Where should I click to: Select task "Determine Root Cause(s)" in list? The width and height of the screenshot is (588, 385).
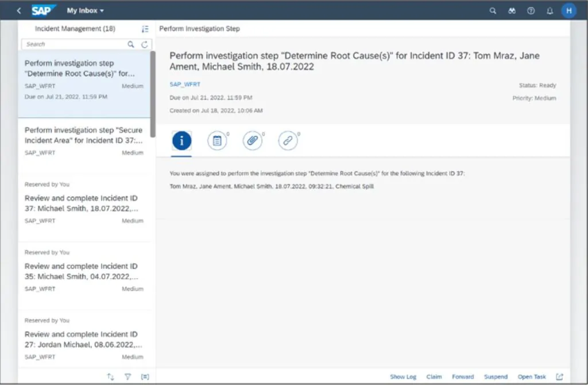(84, 84)
